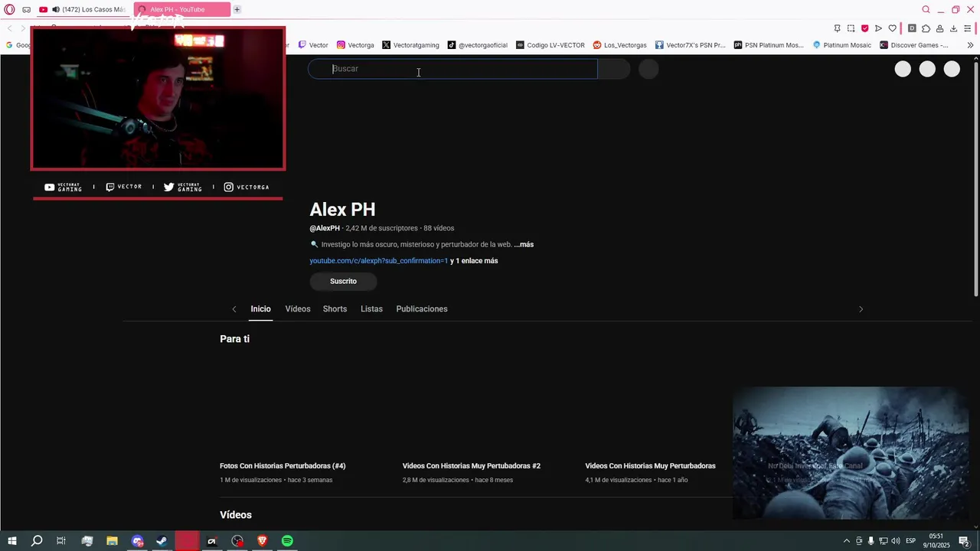Image resolution: width=980 pixels, height=551 pixels.
Task: Open video Fotos Con Historias Perturbadoras (#4)
Action: [283, 466]
